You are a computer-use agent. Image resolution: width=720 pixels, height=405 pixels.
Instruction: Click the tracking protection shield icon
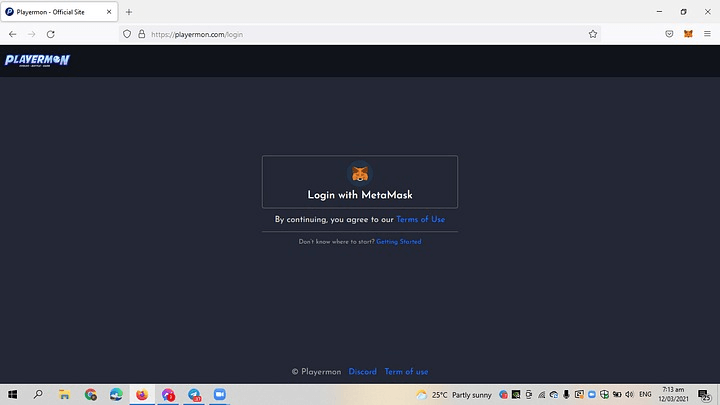tap(127, 33)
